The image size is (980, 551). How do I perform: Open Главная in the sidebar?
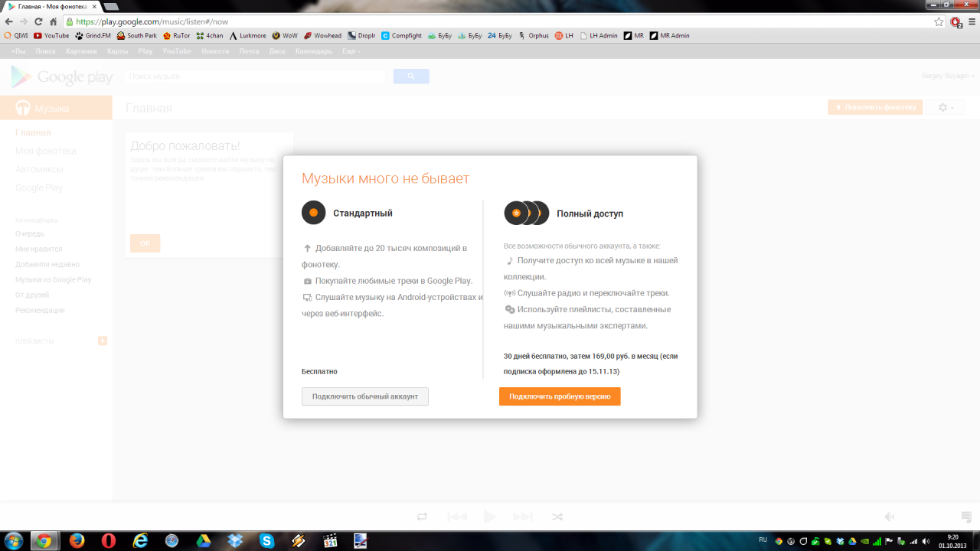pos(33,133)
